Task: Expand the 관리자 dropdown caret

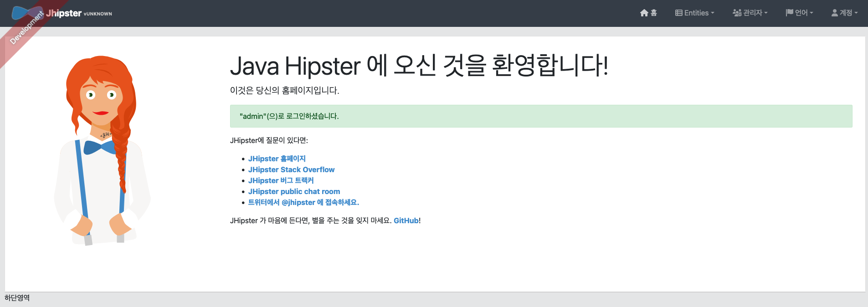Action: (x=766, y=13)
